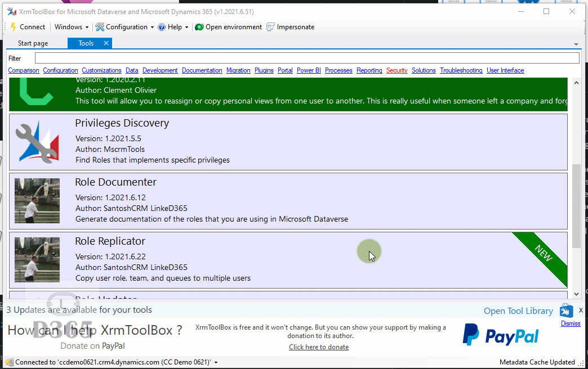Open the Windows dropdown menu

point(72,27)
